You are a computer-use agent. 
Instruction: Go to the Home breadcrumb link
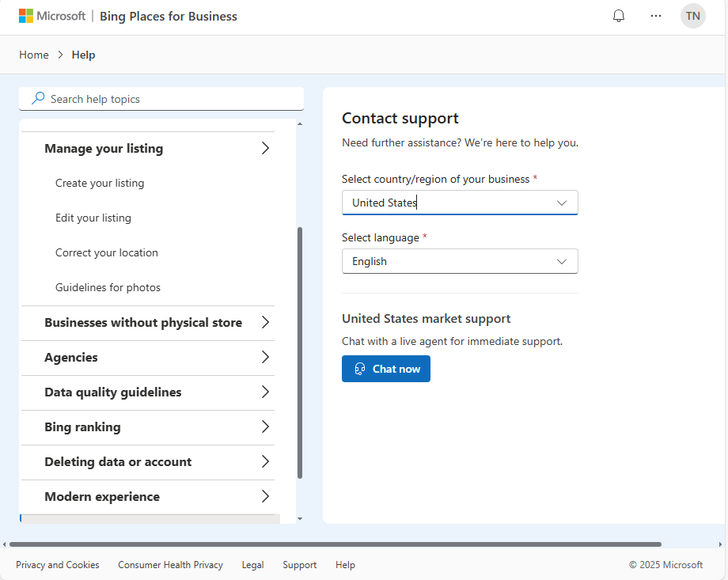tap(34, 55)
